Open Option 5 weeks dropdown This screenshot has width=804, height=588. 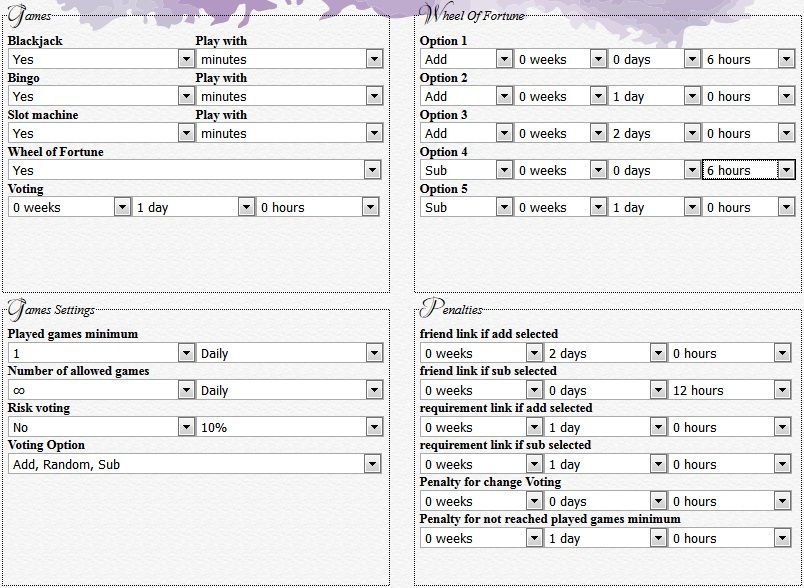click(x=560, y=207)
